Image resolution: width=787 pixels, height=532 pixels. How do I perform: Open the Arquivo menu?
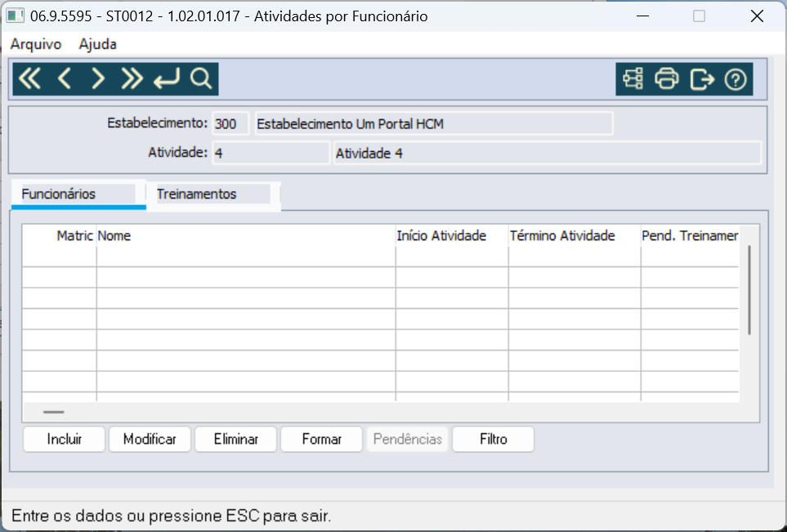[x=36, y=44]
